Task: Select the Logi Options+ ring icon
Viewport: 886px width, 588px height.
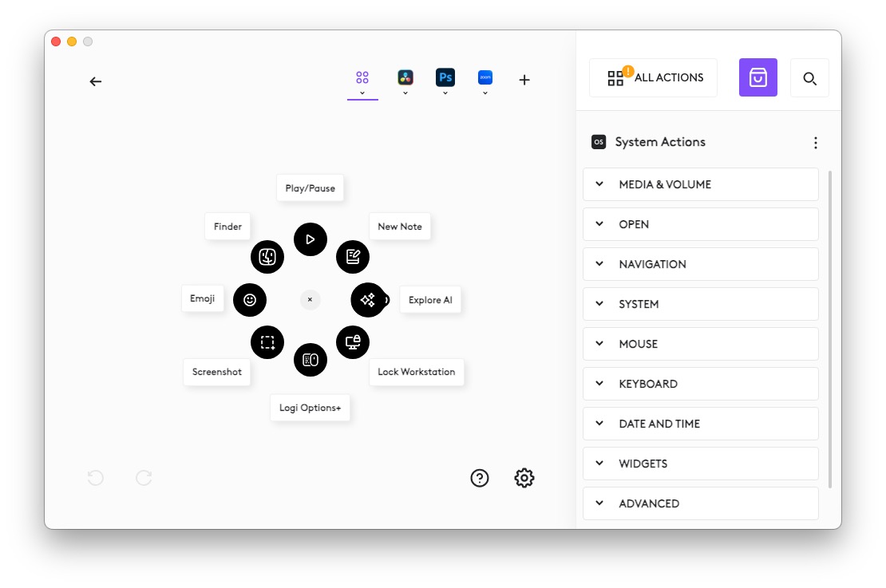Action: [x=310, y=360]
